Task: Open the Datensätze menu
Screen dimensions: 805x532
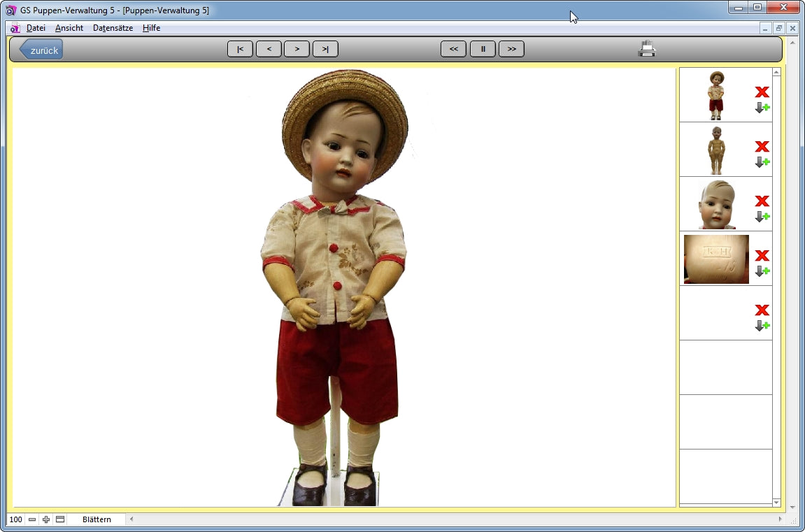Action: (x=113, y=28)
